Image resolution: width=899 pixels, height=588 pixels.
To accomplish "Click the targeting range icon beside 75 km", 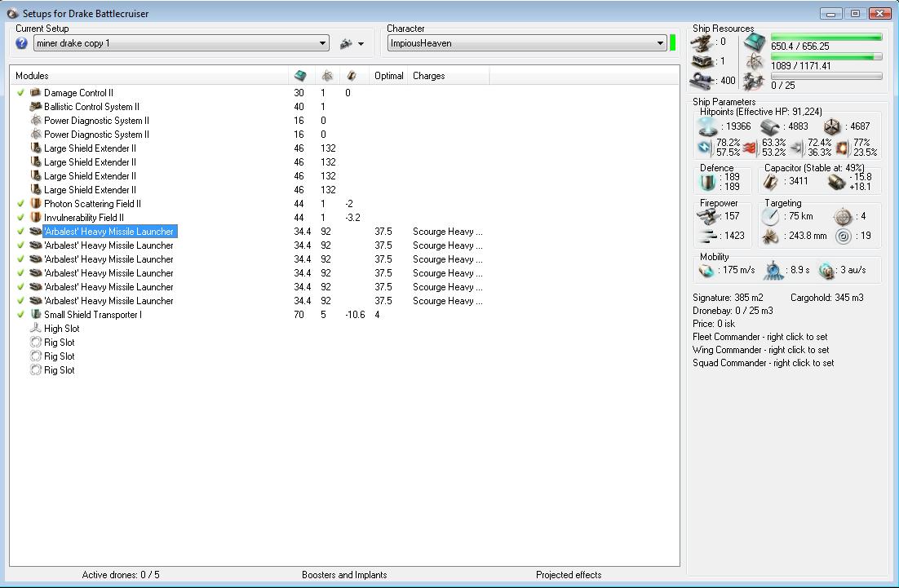I will (771, 217).
